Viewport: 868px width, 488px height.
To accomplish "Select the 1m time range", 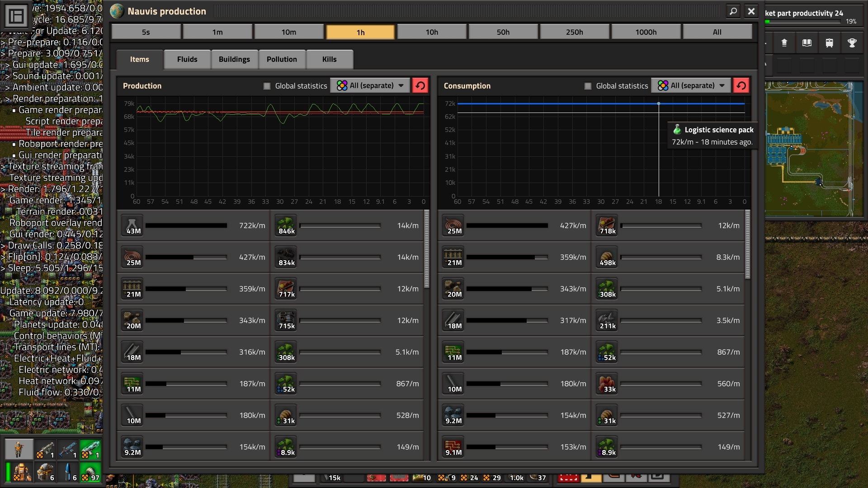I will point(217,32).
